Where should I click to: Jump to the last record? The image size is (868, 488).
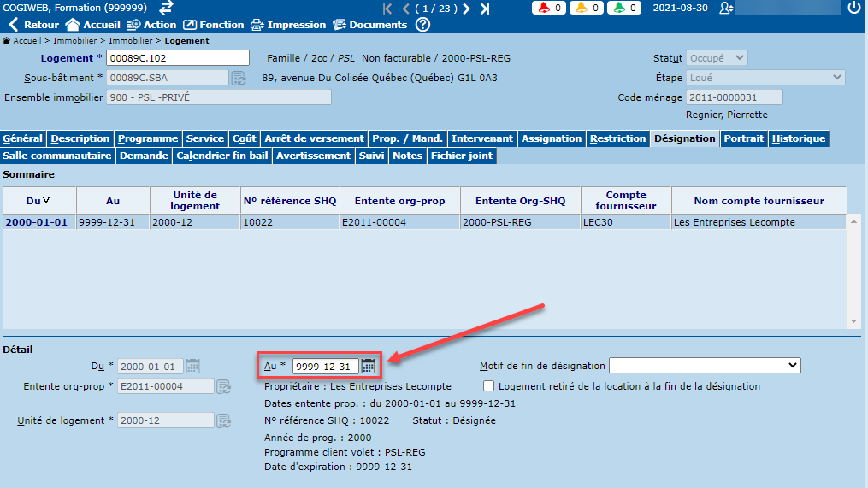pos(485,9)
